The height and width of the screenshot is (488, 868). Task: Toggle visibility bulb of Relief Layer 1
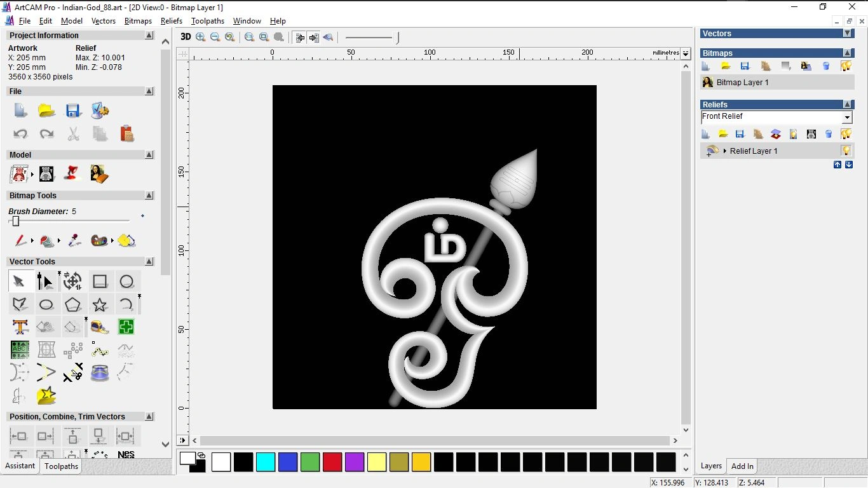click(846, 151)
